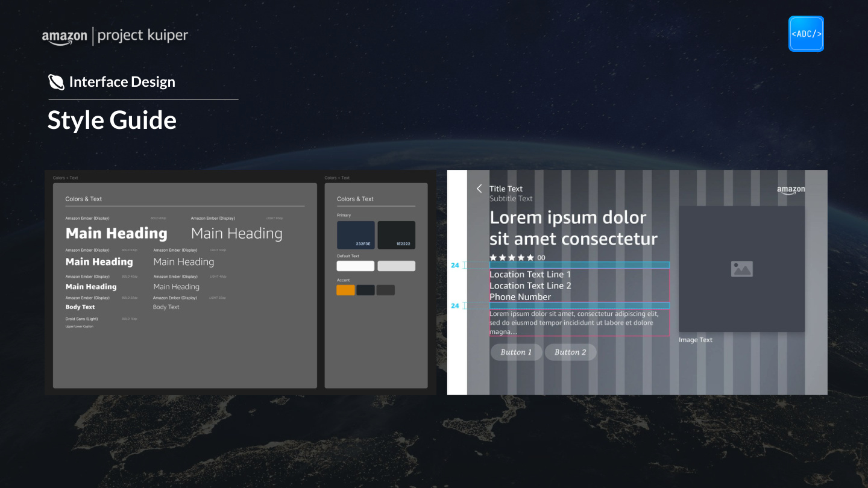This screenshot has width=868, height=488.
Task: Pick the orange accent color swatch
Action: (345, 290)
